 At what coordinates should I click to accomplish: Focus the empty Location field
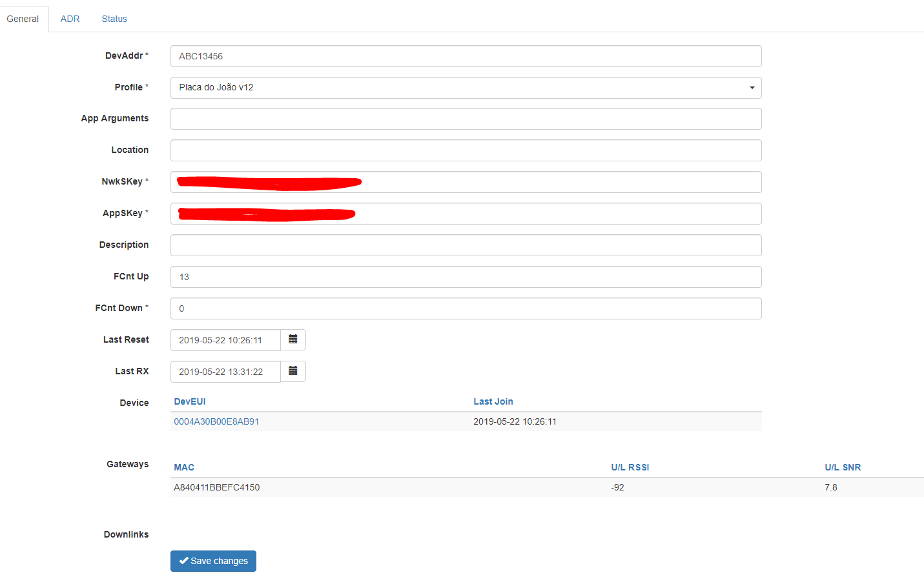click(465, 150)
